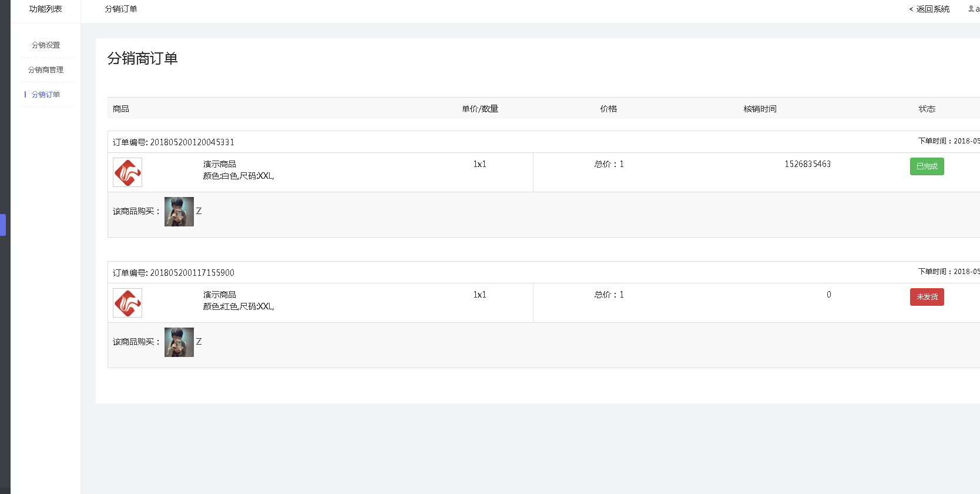The image size is (980, 494).
Task: Click the 单价/数量 column header
Action: pos(480,109)
